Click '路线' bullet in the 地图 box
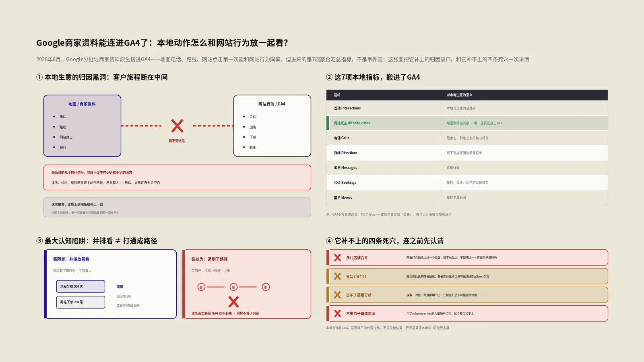This screenshot has height=362, width=644. (63, 127)
